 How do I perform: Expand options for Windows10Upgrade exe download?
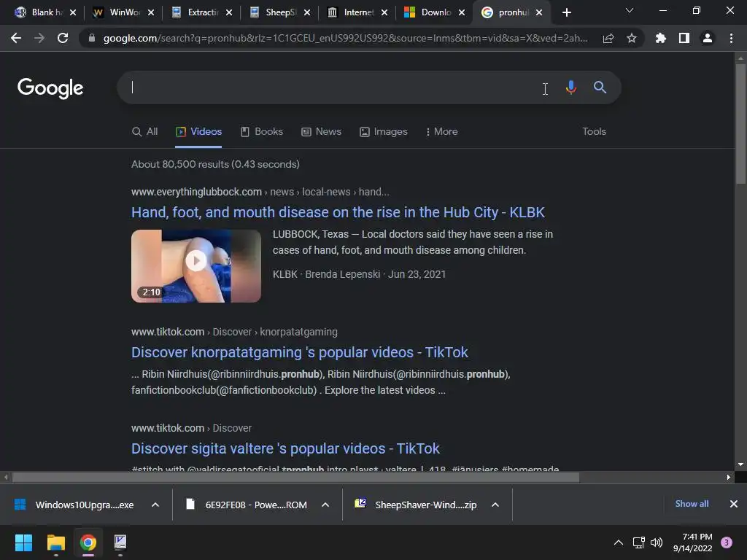(155, 505)
